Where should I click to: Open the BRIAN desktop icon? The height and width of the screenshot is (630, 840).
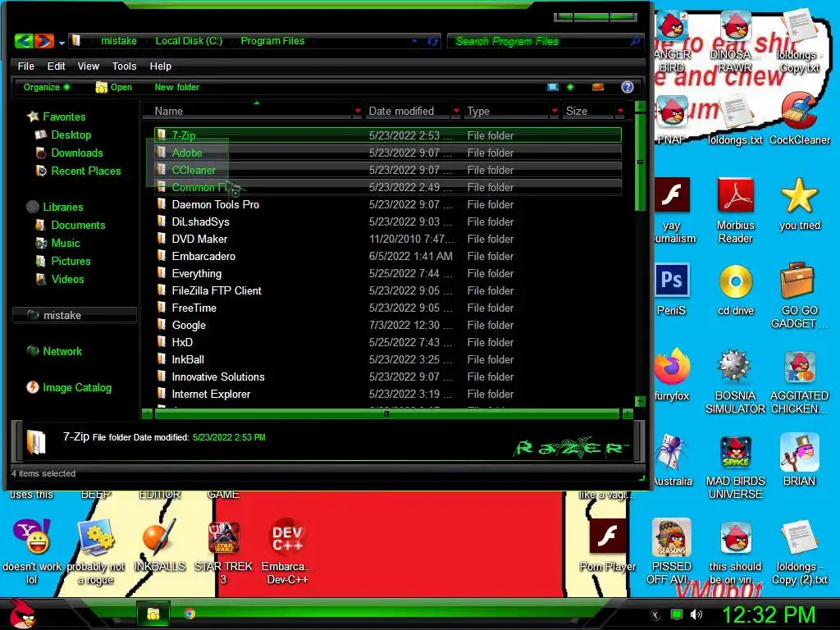799,459
